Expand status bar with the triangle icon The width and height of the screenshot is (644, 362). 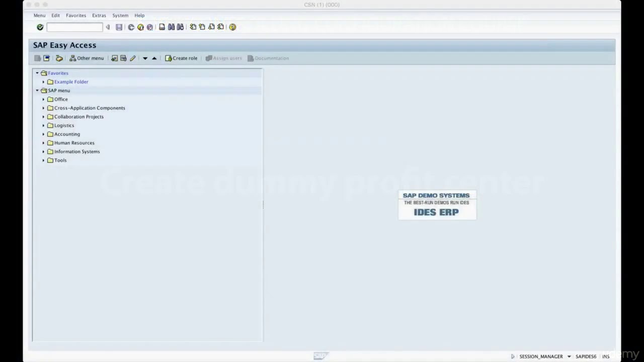pos(513,356)
